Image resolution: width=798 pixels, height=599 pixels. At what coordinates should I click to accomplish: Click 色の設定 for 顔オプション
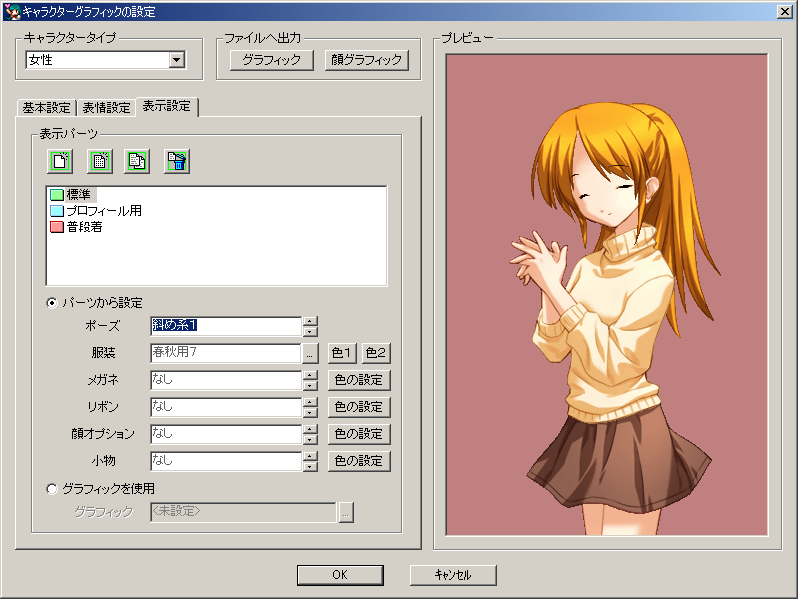pyautogui.click(x=359, y=434)
